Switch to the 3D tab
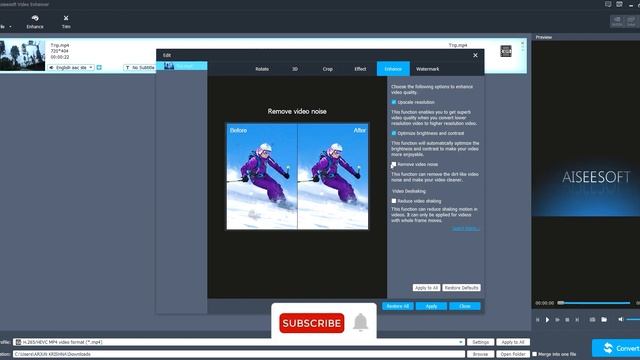640x360 pixels. 295,69
